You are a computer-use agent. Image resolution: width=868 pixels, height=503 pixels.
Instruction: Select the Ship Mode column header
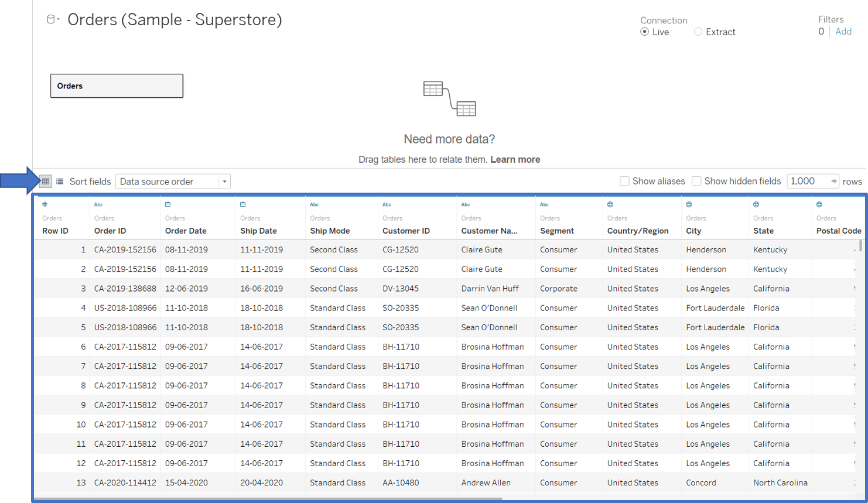(330, 231)
